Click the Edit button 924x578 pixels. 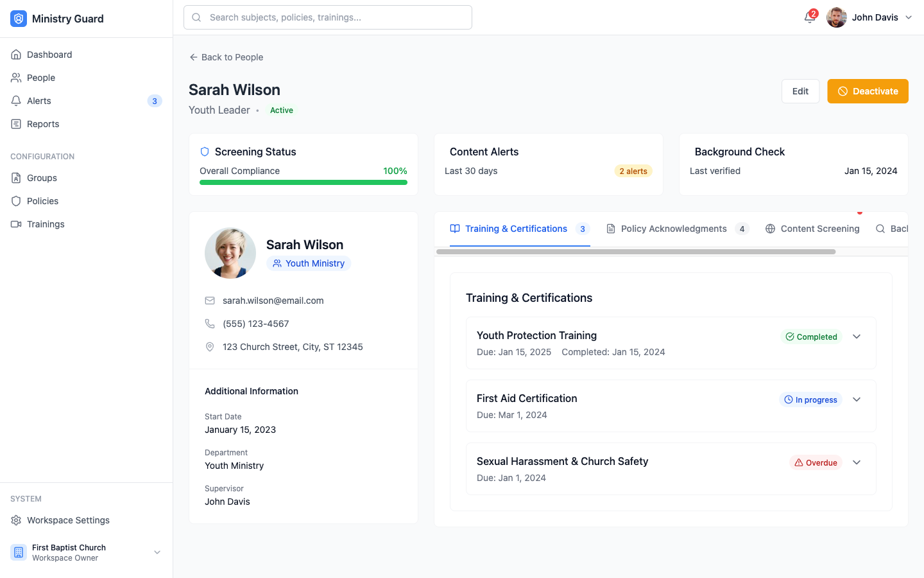[x=800, y=91]
